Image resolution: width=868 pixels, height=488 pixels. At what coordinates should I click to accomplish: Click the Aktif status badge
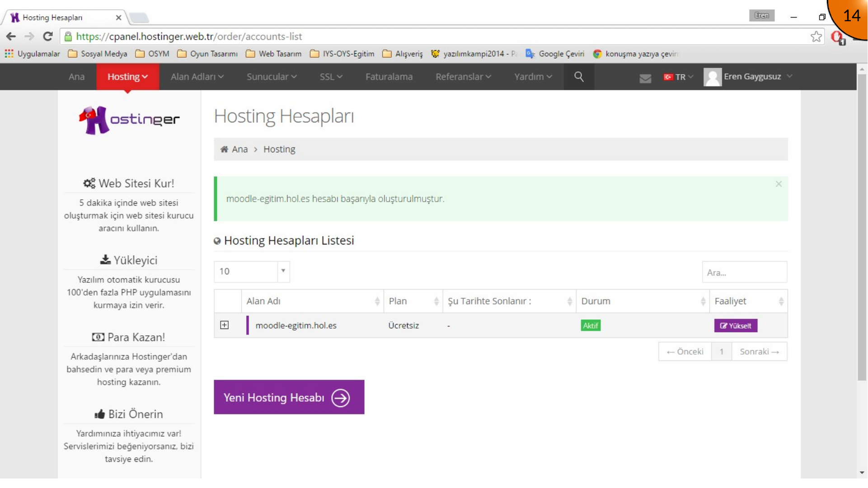[x=591, y=326]
